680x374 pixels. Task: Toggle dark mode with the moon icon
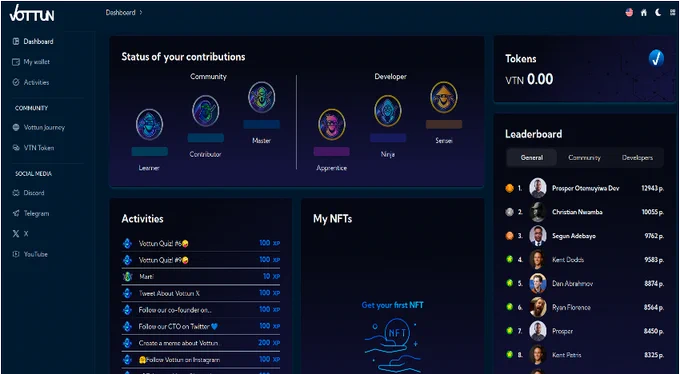(658, 13)
